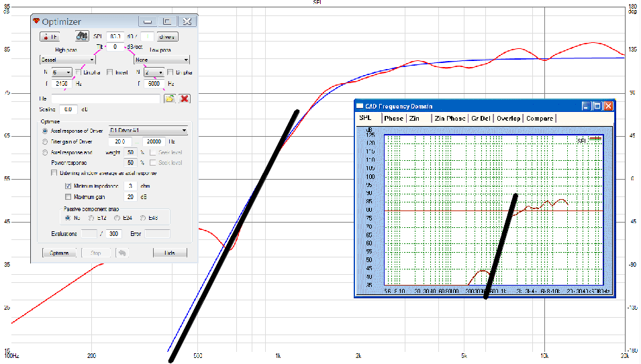Click the open file folder icon

coord(170,99)
